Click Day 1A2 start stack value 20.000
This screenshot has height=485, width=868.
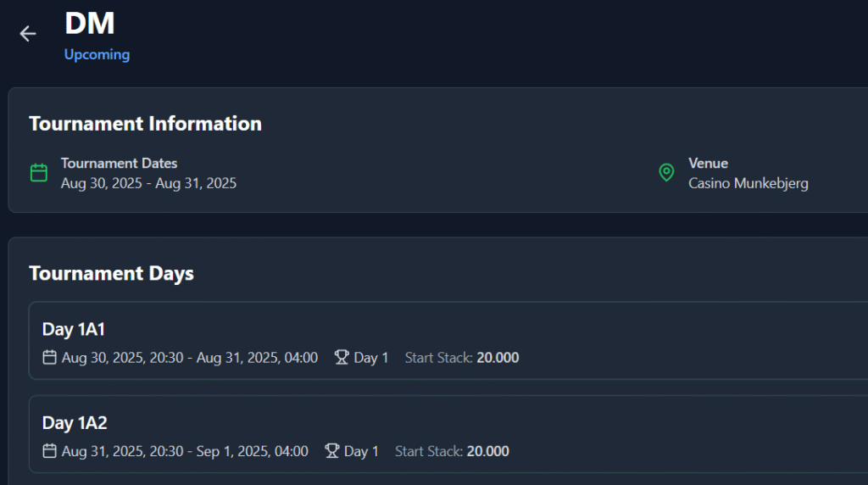click(487, 451)
